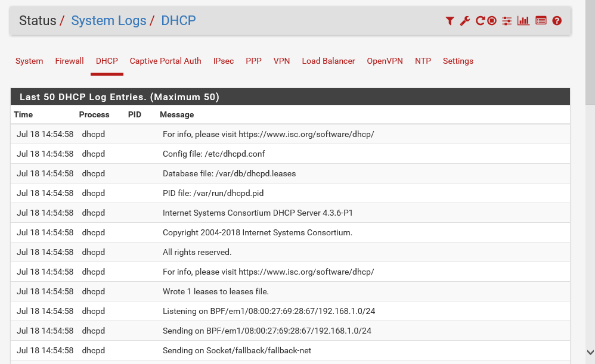
Task: Switch to the Firewall tab
Action: 69,61
